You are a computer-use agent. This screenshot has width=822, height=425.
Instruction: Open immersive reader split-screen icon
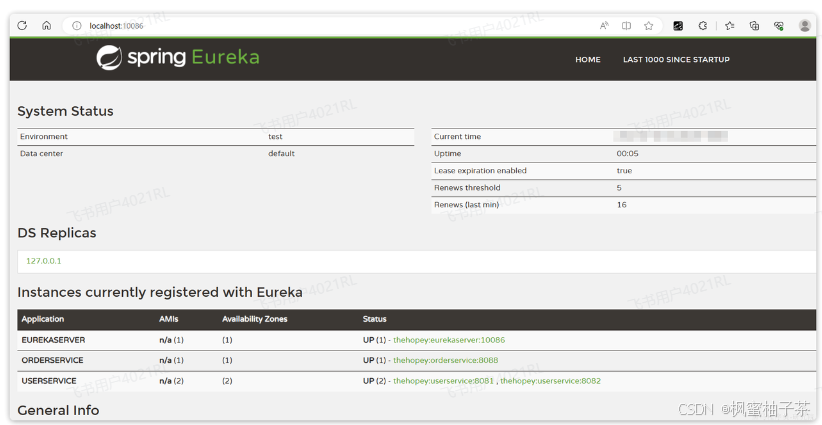tap(626, 26)
